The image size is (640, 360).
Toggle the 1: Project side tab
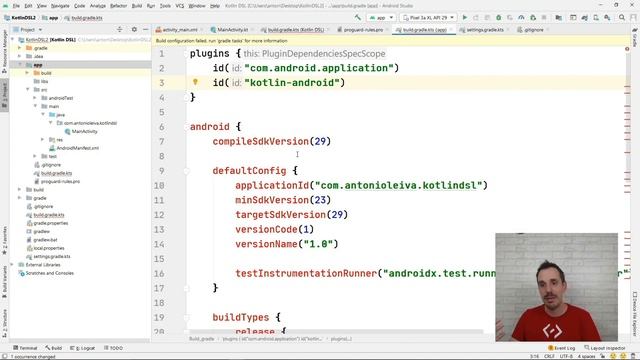pos(4,95)
